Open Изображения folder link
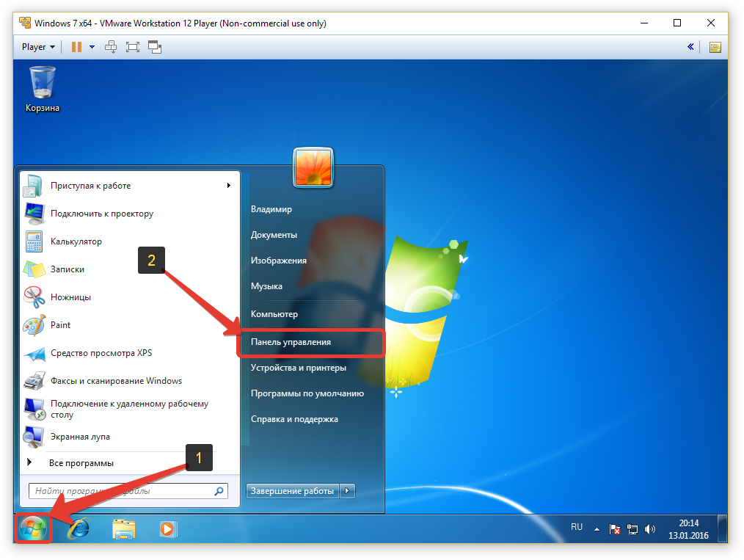The height and width of the screenshot is (560, 744). [x=279, y=261]
